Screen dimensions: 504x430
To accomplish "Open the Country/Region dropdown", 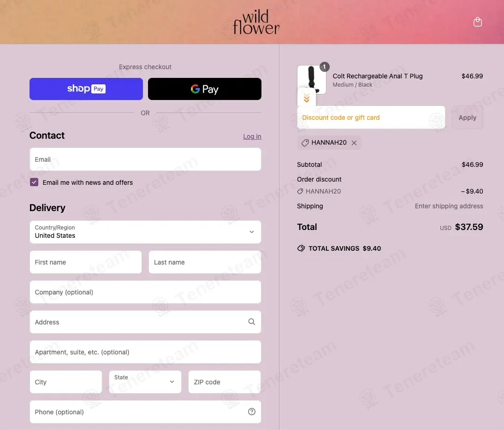I will 145,232.
